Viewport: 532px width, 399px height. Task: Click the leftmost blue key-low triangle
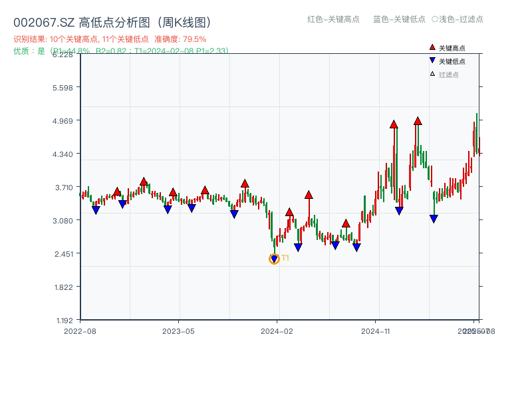click(x=96, y=210)
